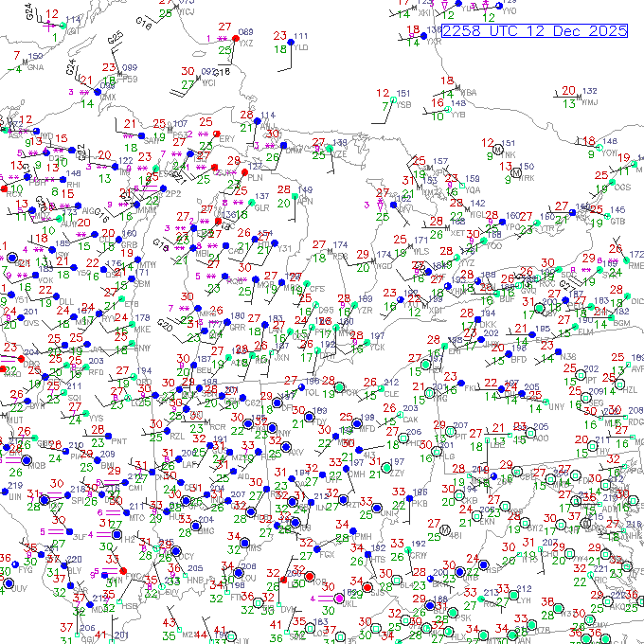Click the TOL station label
Image resolution: width=644 pixels, height=644 pixels.
(312, 392)
